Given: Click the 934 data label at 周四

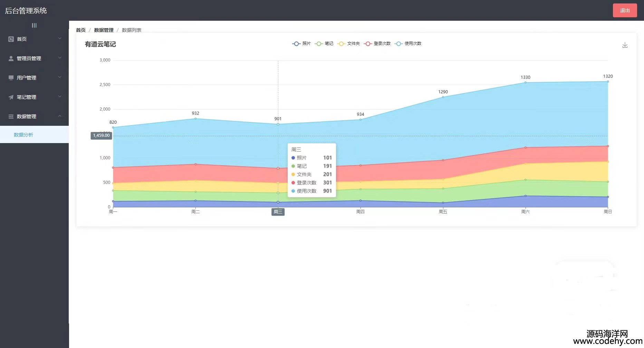Looking at the screenshot, I should click(x=361, y=114).
